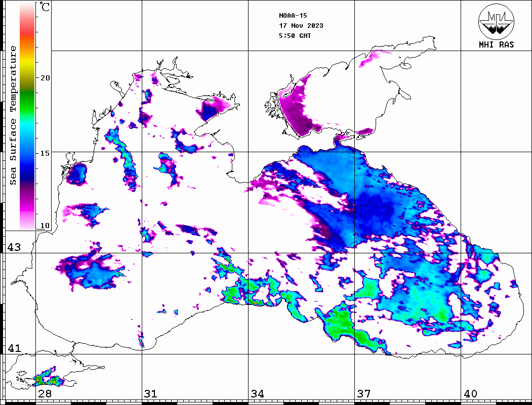The width and height of the screenshot is (532, 405).
Task: Click longitude label 40
Action: coord(470,393)
